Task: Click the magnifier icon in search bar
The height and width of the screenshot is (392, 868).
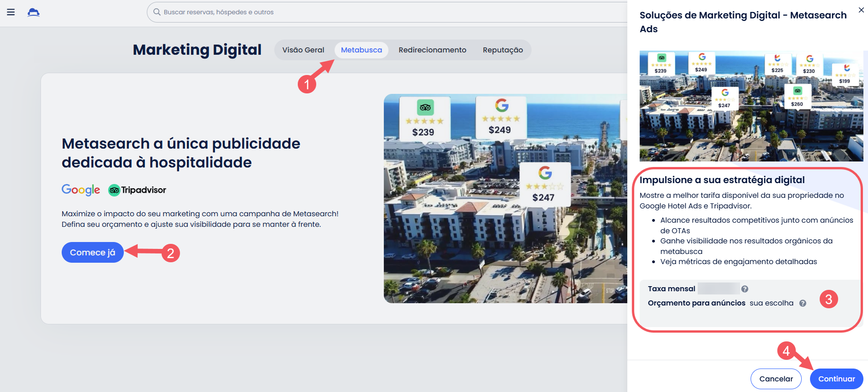Action: pyautogui.click(x=157, y=12)
